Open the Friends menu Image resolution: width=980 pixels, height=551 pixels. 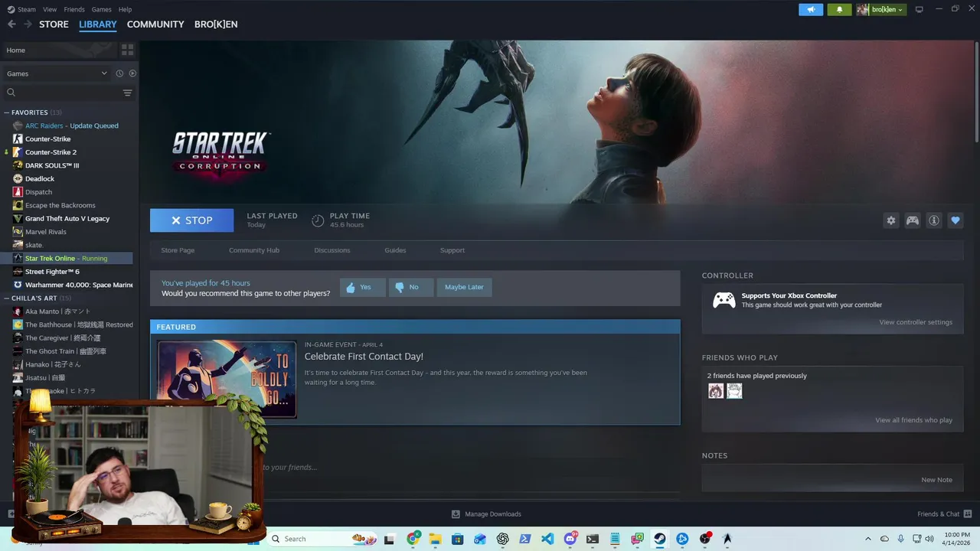(x=74, y=9)
